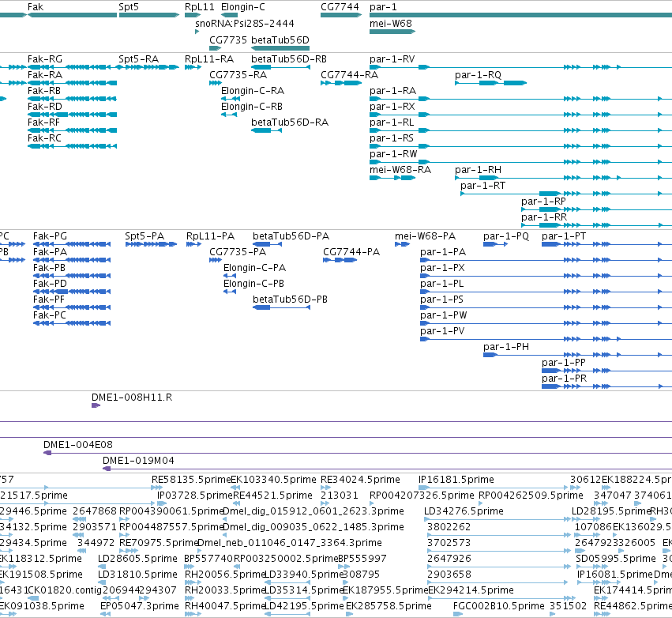This screenshot has width=672, height=618.
Task: Click the betaTub56D-RA transcript
Action: 266,130
